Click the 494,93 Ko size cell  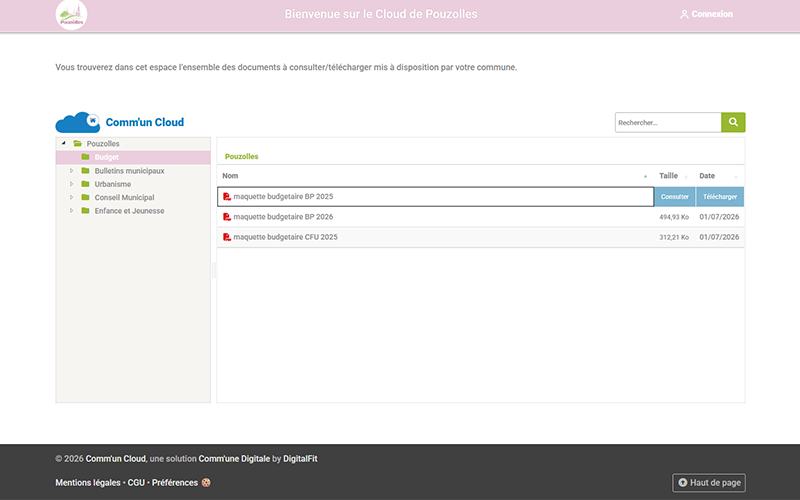[674, 217]
